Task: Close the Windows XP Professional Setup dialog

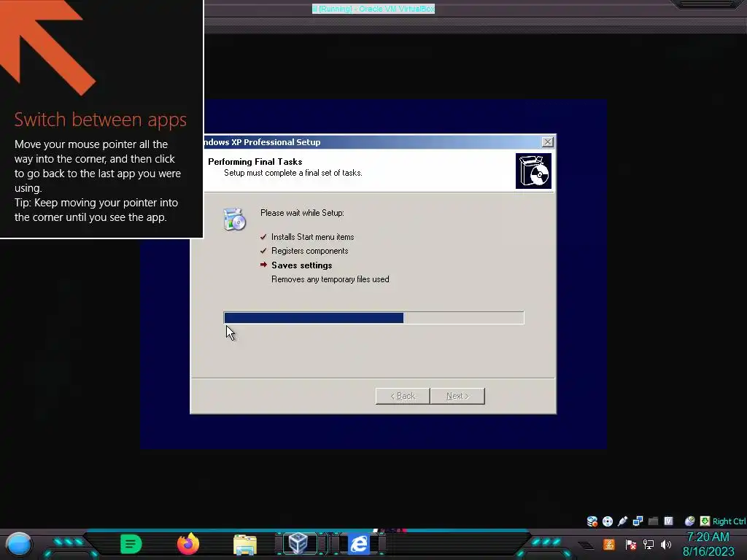Action: tap(547, 142)
